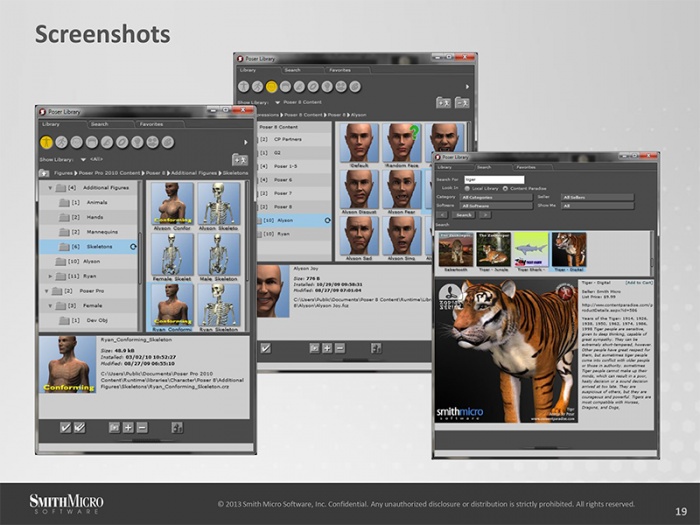The image size is (700, 525).
Task: Click minus icon in middle window bottom bar
Action: [340, 348]
